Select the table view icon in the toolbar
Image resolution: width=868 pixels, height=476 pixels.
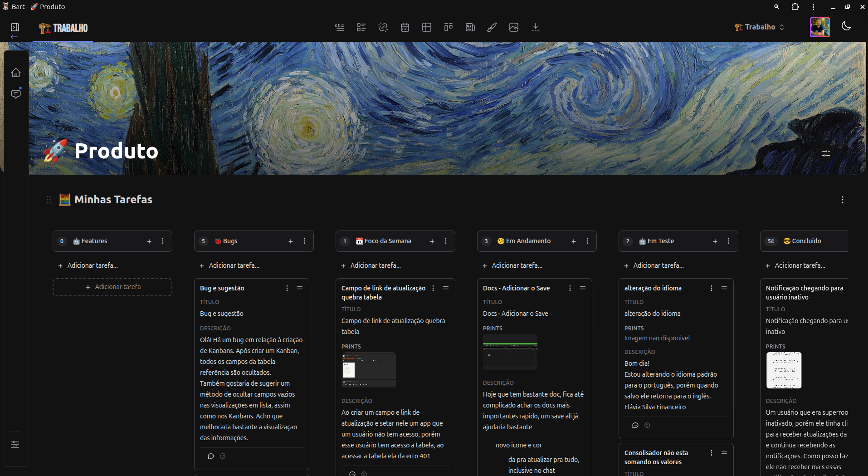(x=427, y=27)
